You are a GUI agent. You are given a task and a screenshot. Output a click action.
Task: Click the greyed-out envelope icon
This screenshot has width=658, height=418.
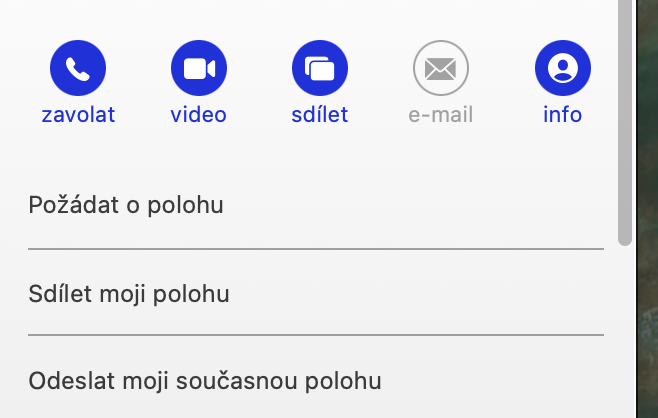point(441,68)
